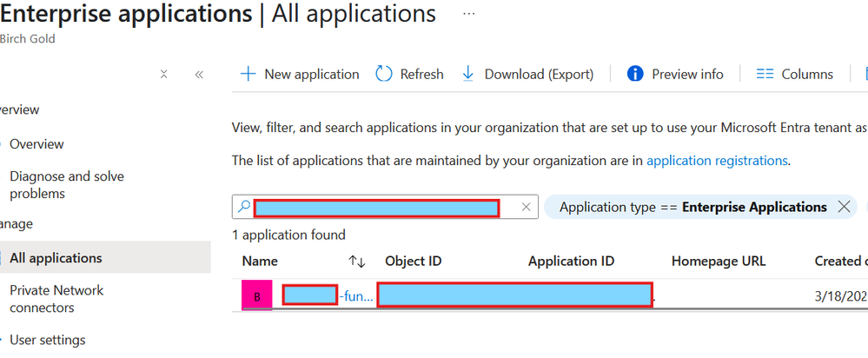Click the '1 application found' text
Image resolution: width=868 pixels, height=358 pixels.
288,235
